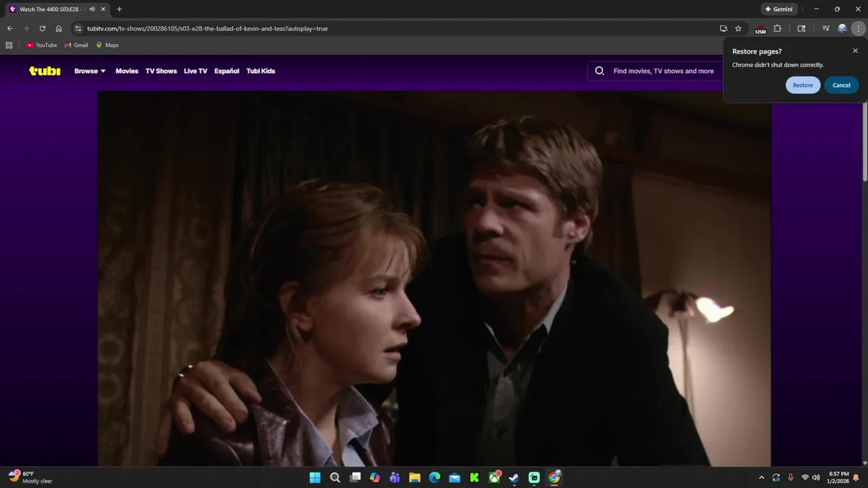Open a new tab with plus button
Screen dimensions: 868x488
click(x=119, y=9)
